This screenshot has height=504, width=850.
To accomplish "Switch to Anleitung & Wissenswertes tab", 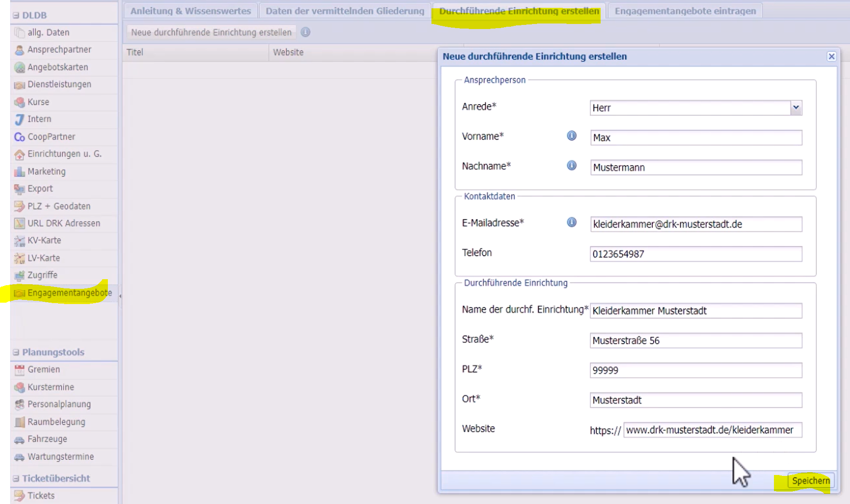I will point(190,11).
